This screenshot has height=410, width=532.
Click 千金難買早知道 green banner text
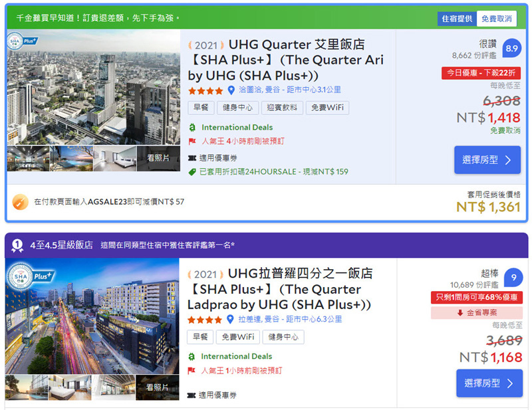point(98,18)
